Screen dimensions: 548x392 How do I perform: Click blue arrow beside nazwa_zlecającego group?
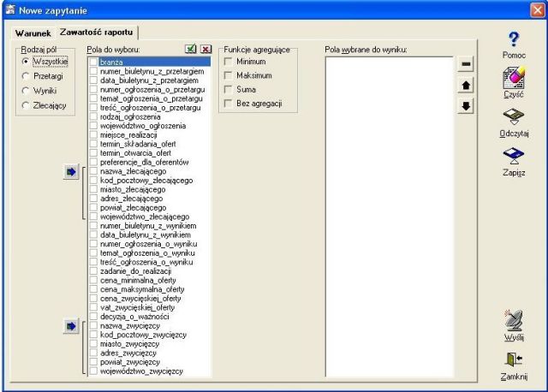71,172
